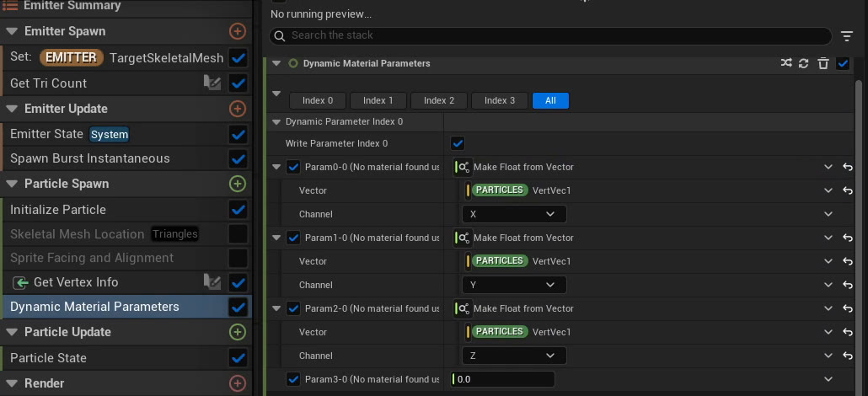Expand the Render section
868x396 pixels.
[12, 383]
